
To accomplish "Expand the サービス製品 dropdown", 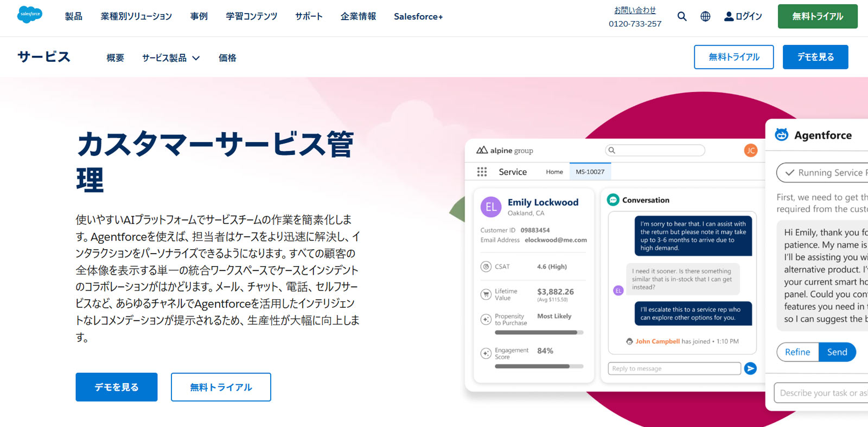I will click(x=171, y=58).
